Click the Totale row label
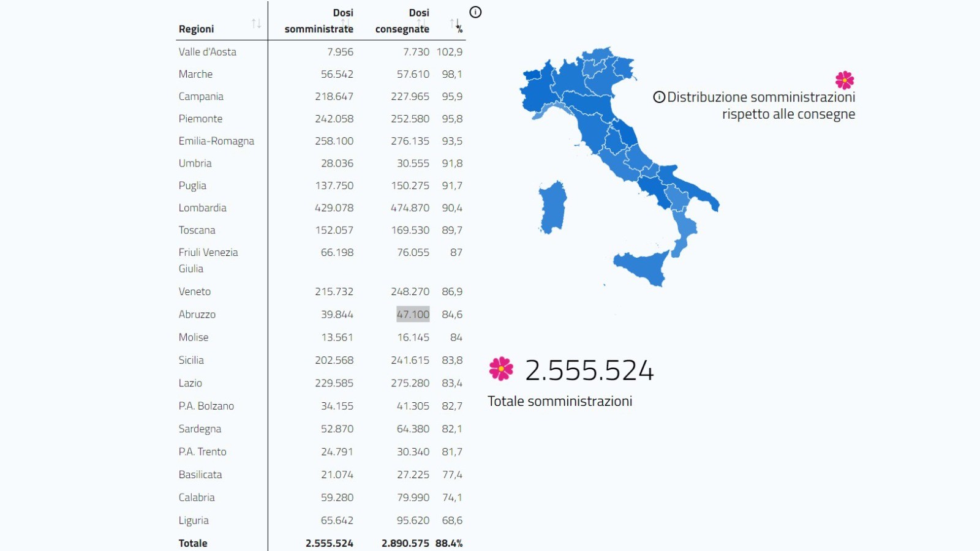The image size is (980, 551). (193, 543)
